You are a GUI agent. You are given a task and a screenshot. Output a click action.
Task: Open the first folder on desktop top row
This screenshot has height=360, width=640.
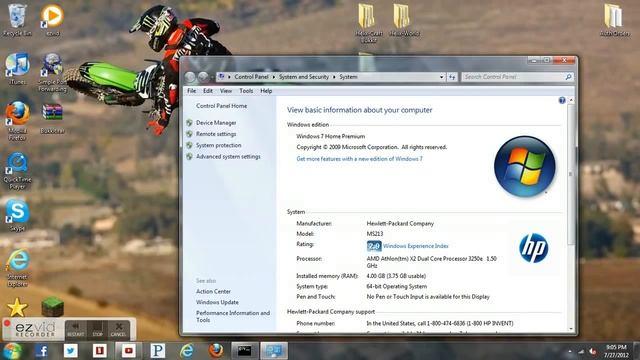[x=369, y=23]
